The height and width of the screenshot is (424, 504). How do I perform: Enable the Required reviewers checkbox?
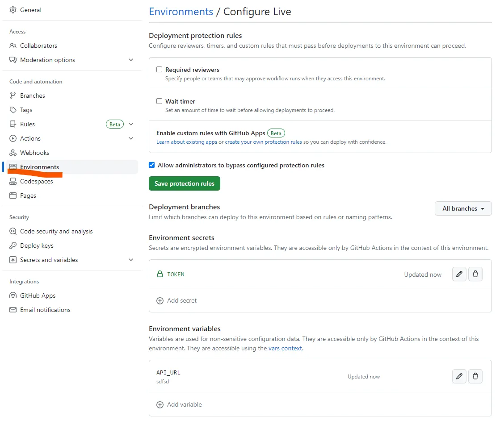point(160,70)
